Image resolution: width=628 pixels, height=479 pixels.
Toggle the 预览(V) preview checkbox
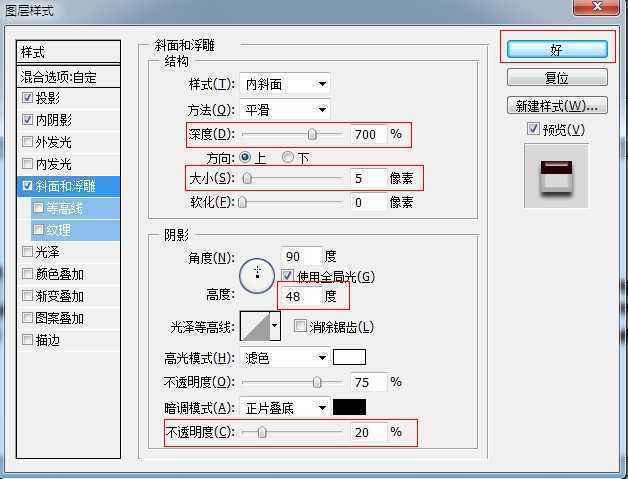tap(533, 129)
